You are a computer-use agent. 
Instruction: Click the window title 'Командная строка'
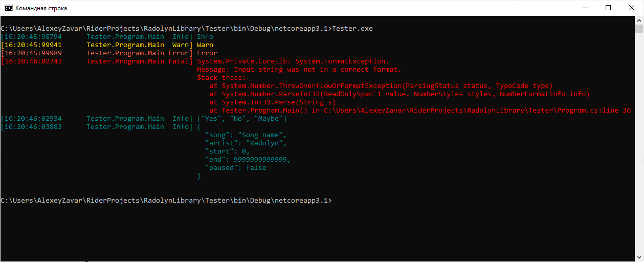41,8
